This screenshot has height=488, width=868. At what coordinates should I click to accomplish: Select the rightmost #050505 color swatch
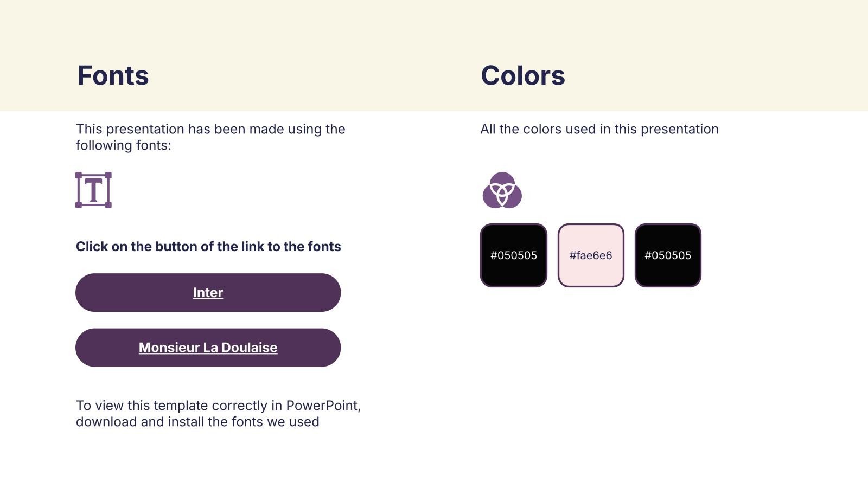pos(668,255)
